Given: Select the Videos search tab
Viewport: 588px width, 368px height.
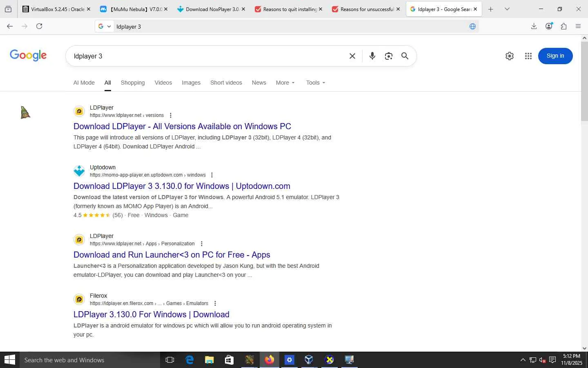Looking at the screenshot, I should pyautogui.click(x=163, y=83).
